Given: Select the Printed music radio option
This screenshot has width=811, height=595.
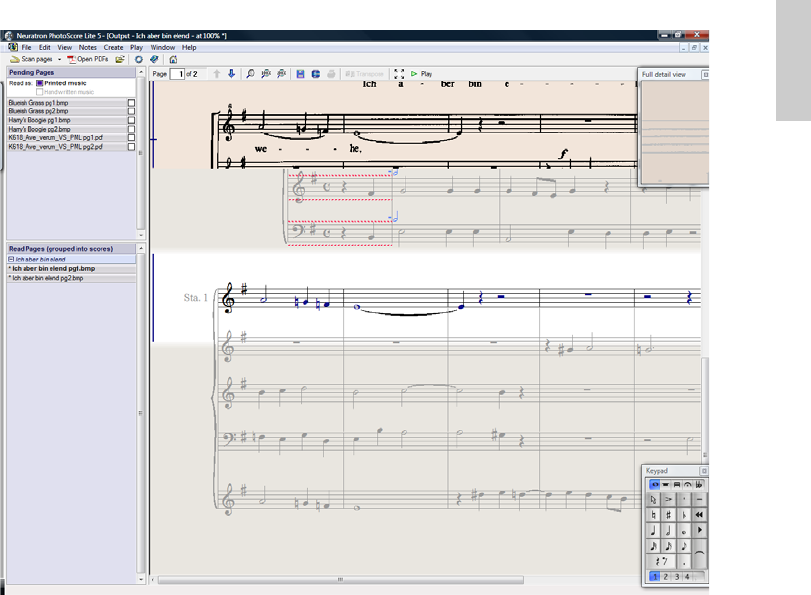Looking at the screenshot, I should tap(41, 83).
